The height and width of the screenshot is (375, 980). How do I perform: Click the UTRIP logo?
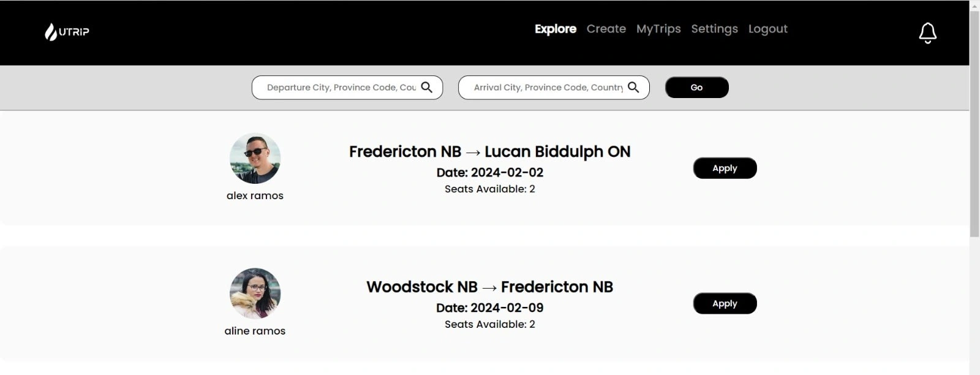(x=67, y=32)
